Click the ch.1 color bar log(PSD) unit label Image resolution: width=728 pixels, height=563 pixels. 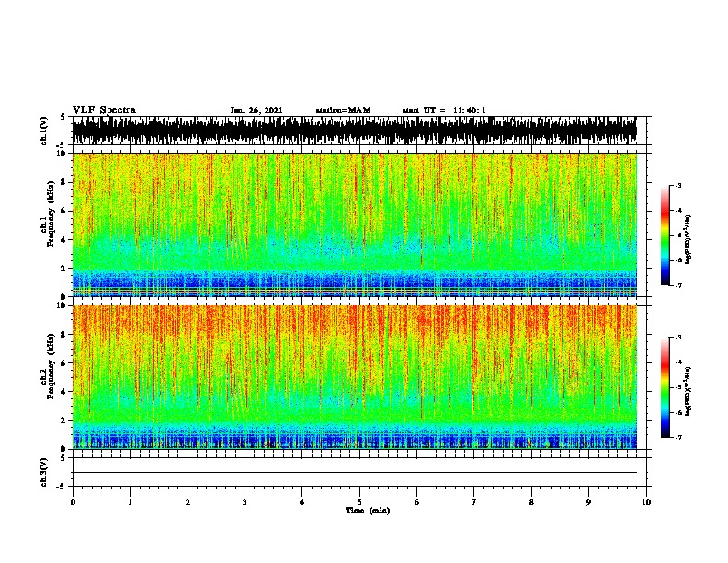pos(688,239)
